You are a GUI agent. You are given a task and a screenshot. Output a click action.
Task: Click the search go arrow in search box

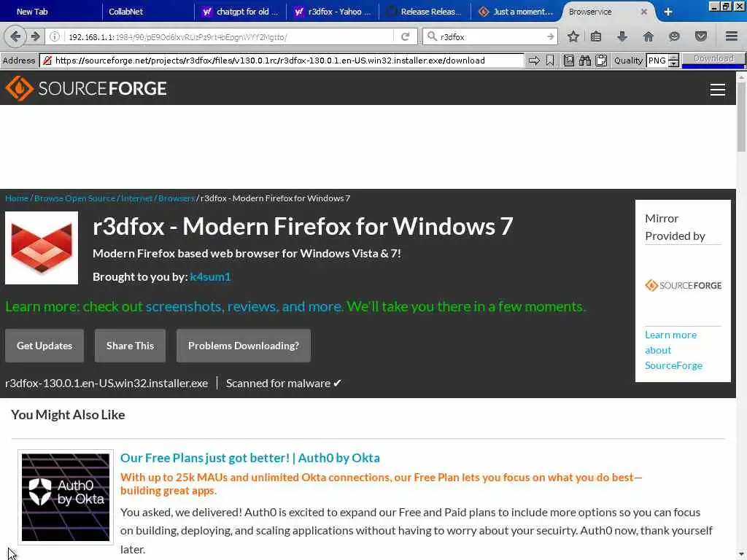(x=550, y=36)
